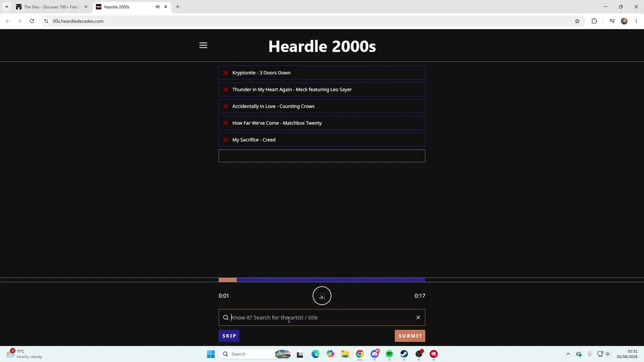Click the red X beside Thunder in My Heart Again
This screenshot has width=644, height=362.
pos(225,89)
